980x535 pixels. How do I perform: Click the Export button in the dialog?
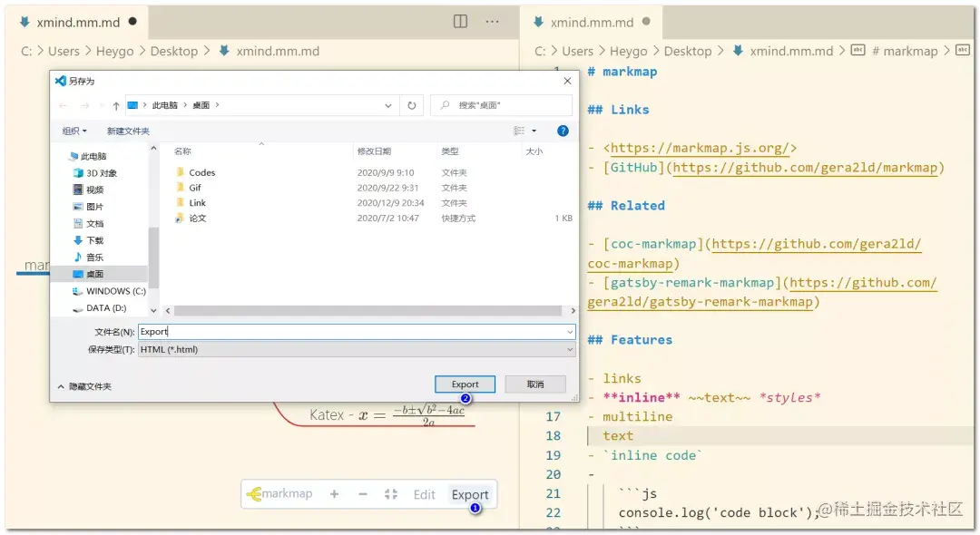(x=465, y=384)
